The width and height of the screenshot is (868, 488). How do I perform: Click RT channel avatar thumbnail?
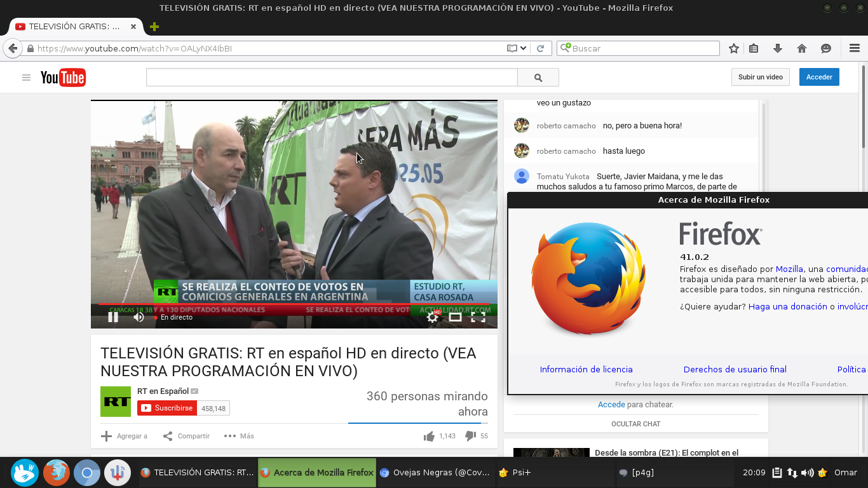tap(116, 402)
